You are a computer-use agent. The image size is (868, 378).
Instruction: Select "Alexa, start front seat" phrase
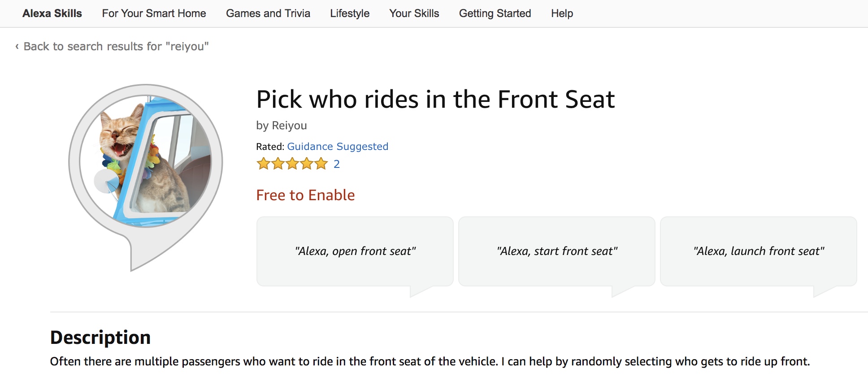[557, 251]
